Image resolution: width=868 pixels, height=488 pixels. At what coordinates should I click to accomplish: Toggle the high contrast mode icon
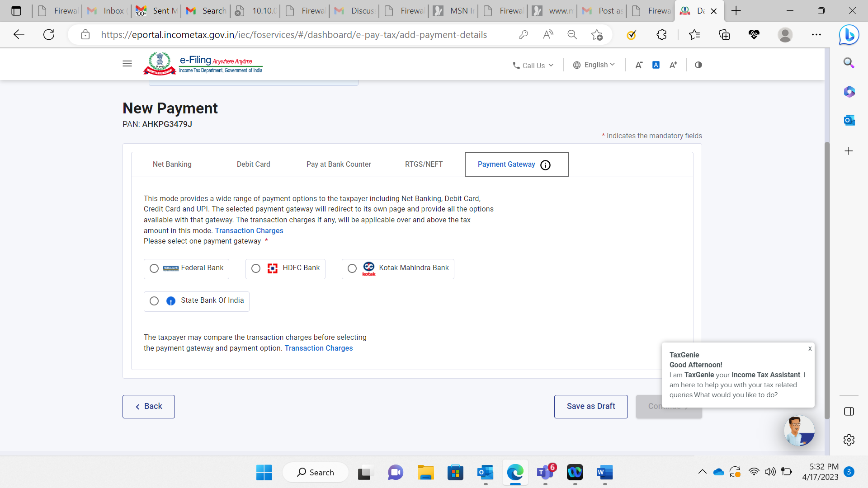click(698, 65)
